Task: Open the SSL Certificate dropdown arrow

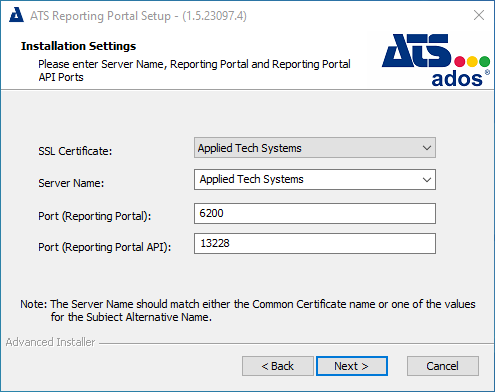Action: point(427,148)
